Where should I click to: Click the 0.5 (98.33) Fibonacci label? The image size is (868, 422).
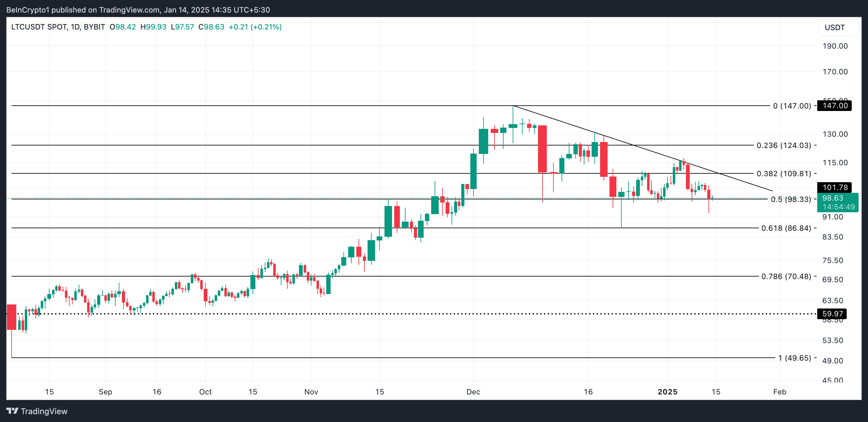[791, 199]
